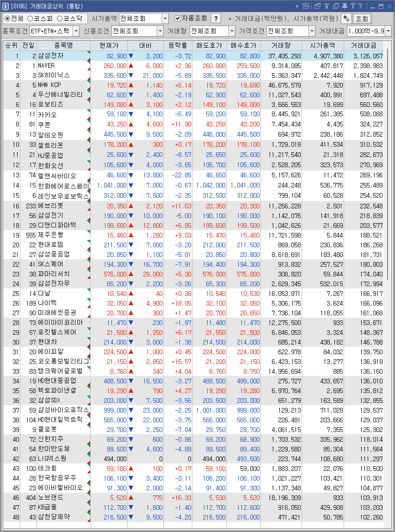Select stock name 현대로템

(50, 244)
